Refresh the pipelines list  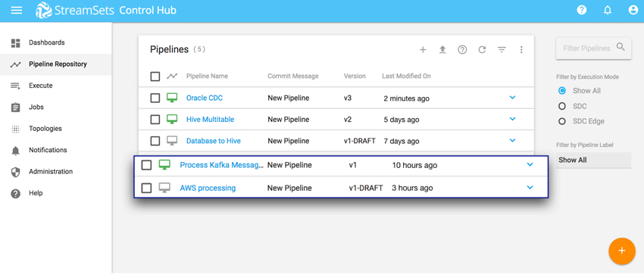[x=482, y=50]
